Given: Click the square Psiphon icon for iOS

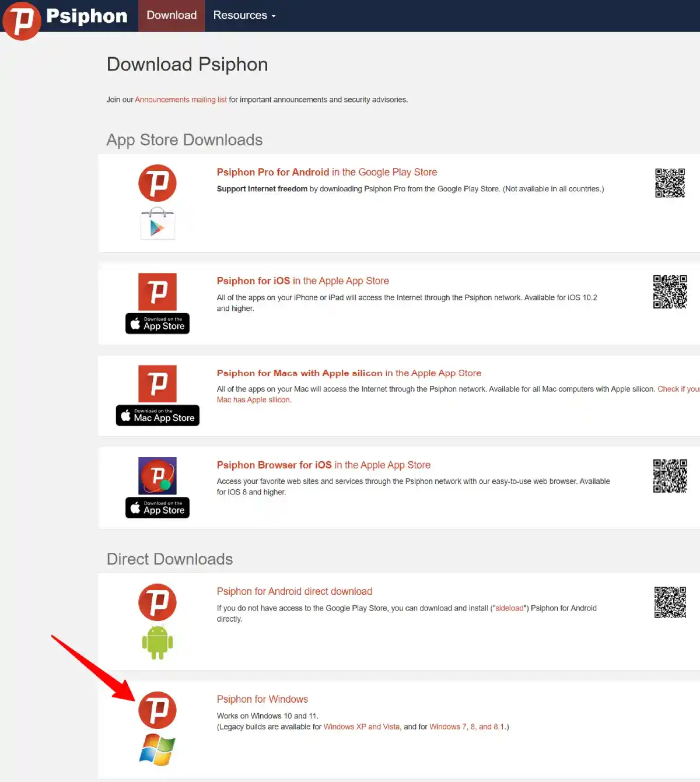Looking at the screenshot, I should pos(157,292).
